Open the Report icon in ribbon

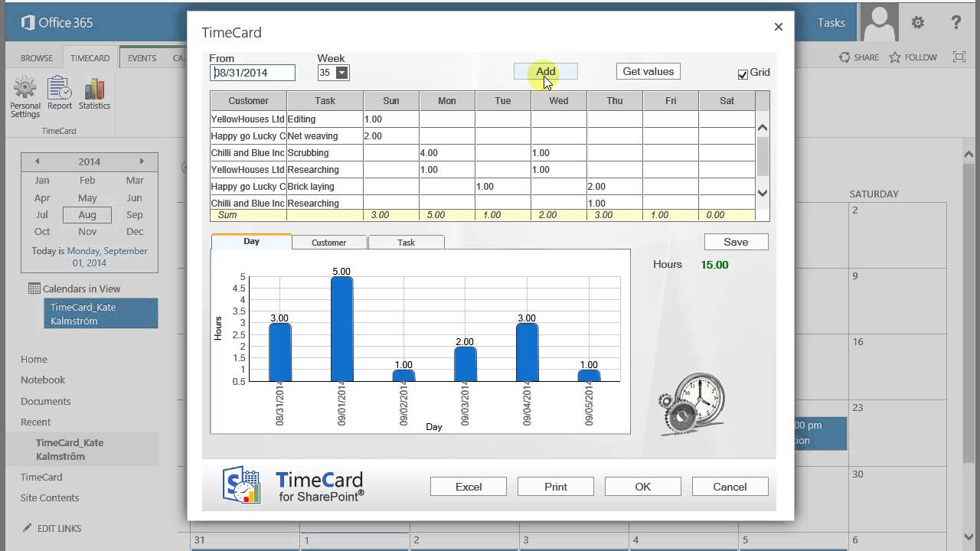60,87
